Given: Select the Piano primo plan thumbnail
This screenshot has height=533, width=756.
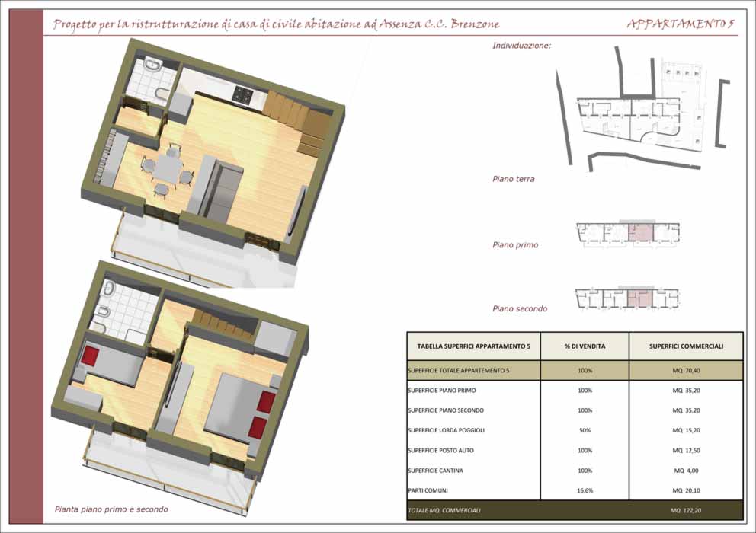Looking at the screenshot, I should (628, 233).
